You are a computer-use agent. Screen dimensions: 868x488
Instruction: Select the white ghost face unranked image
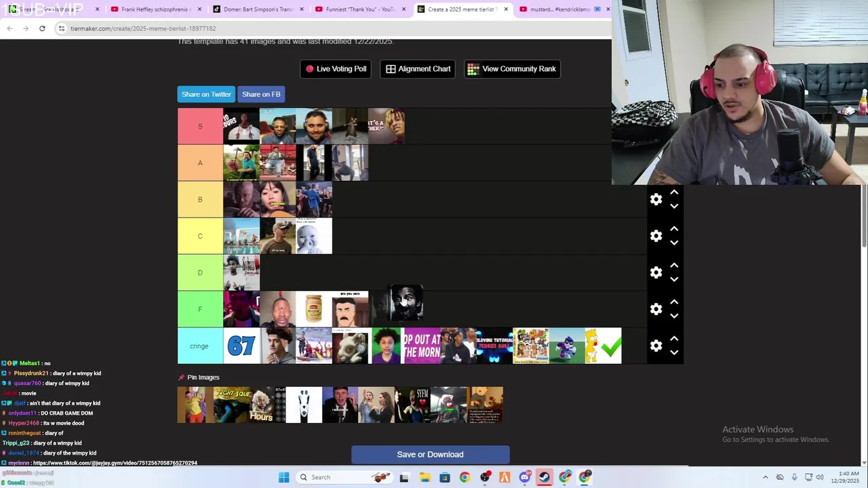[304, 405]
